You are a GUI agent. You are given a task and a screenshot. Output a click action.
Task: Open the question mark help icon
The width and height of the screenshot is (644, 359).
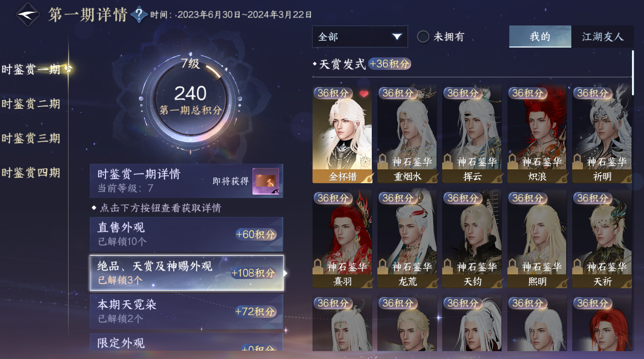(139, 15)
